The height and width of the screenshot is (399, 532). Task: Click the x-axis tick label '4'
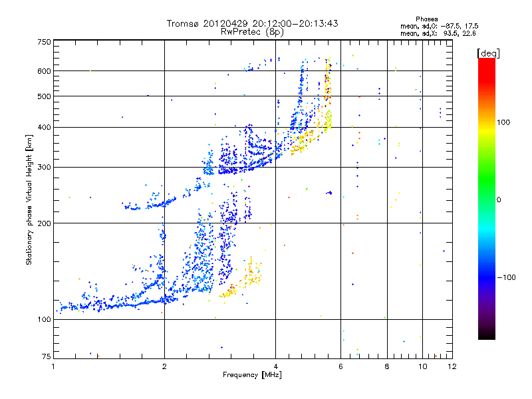(275, 366)
